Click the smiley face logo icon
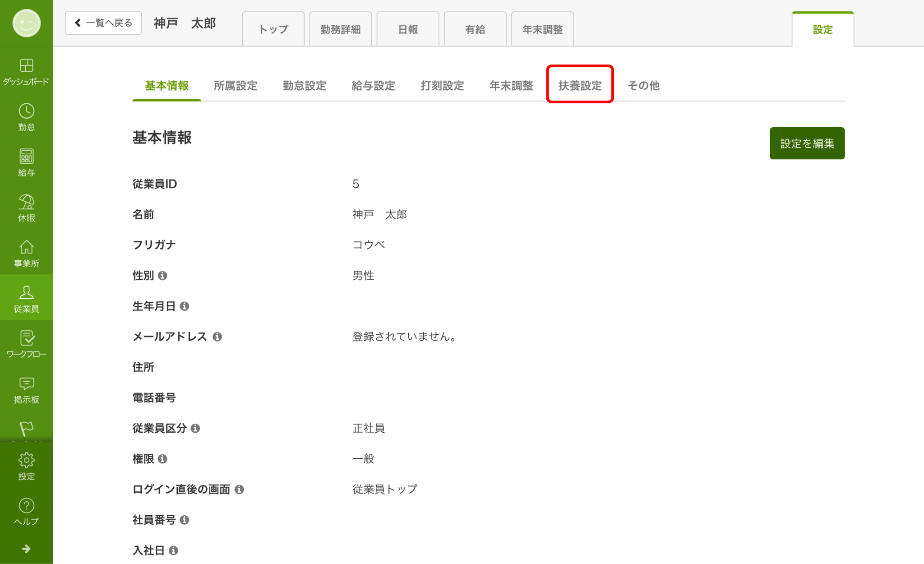 pos(26,23)
